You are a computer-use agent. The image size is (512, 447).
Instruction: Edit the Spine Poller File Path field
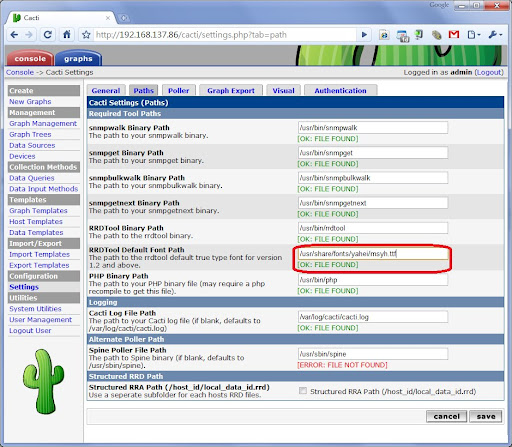[373, 354]
